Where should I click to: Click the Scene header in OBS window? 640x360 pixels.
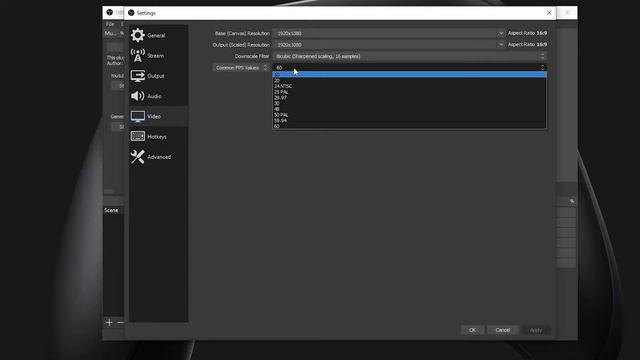tap(111, 210)
